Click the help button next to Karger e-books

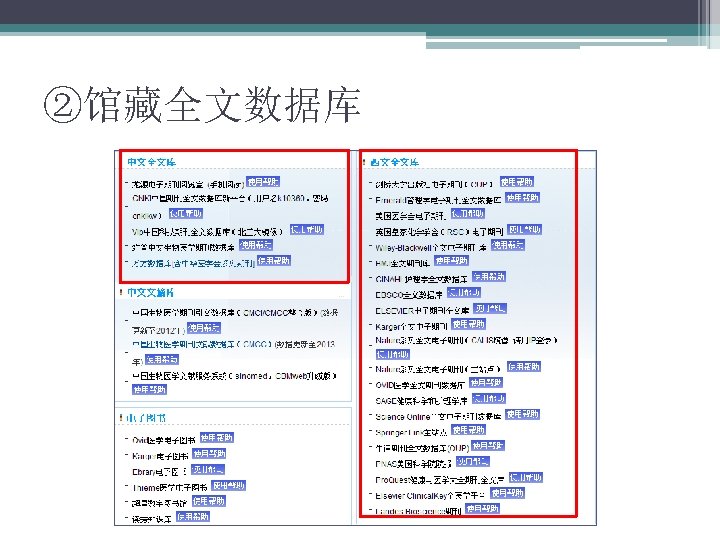209,454
